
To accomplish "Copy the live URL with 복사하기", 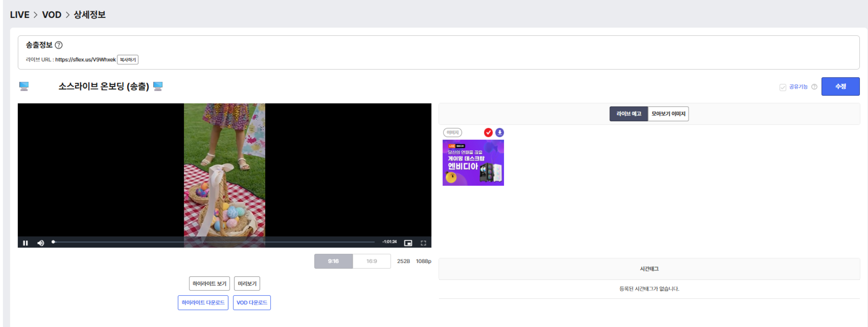I will click(x=127, y=60).
